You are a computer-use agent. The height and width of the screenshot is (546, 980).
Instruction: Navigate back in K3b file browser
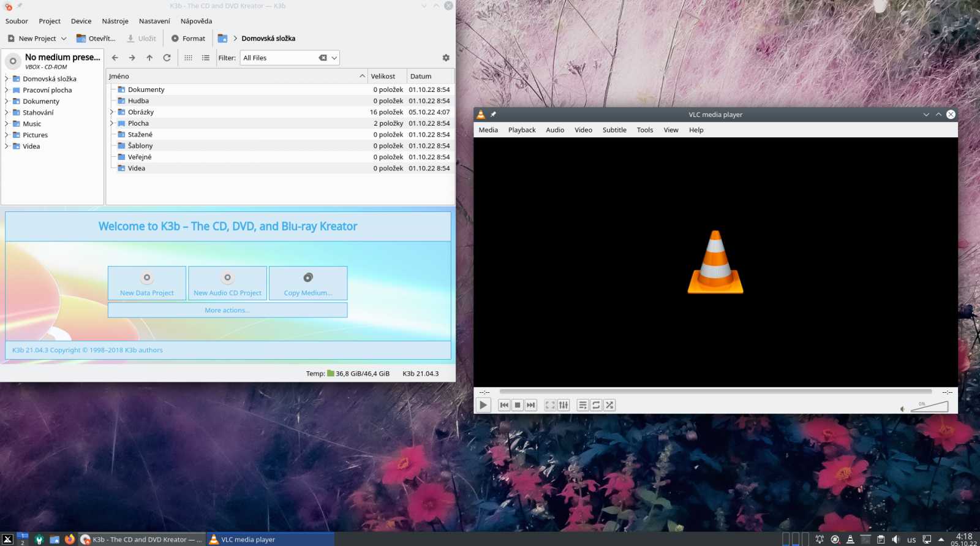coord(115,58)
